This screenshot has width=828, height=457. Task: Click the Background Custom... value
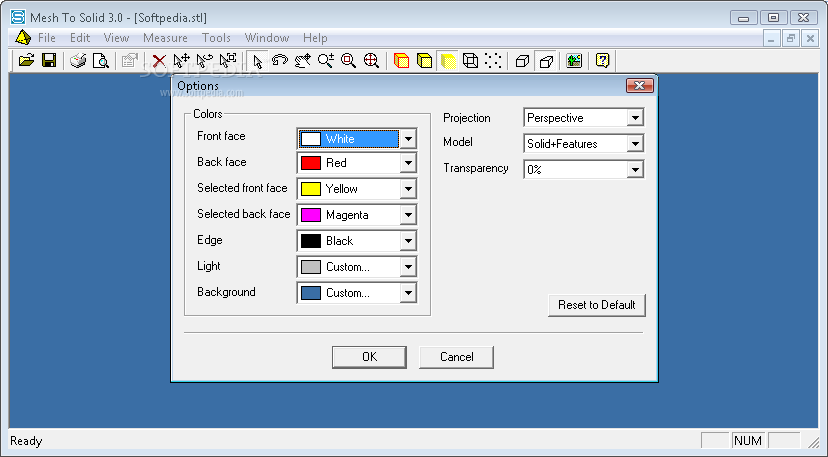point(347,293)
